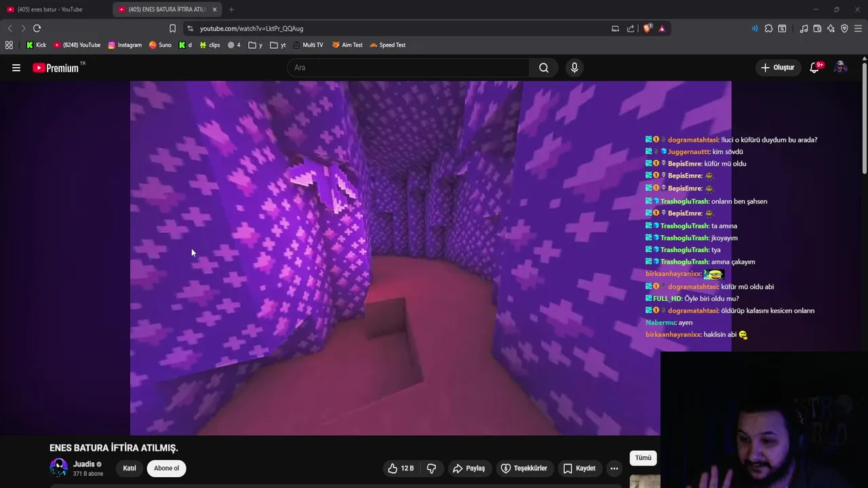Like the video with thumbs up

point(401,468)
